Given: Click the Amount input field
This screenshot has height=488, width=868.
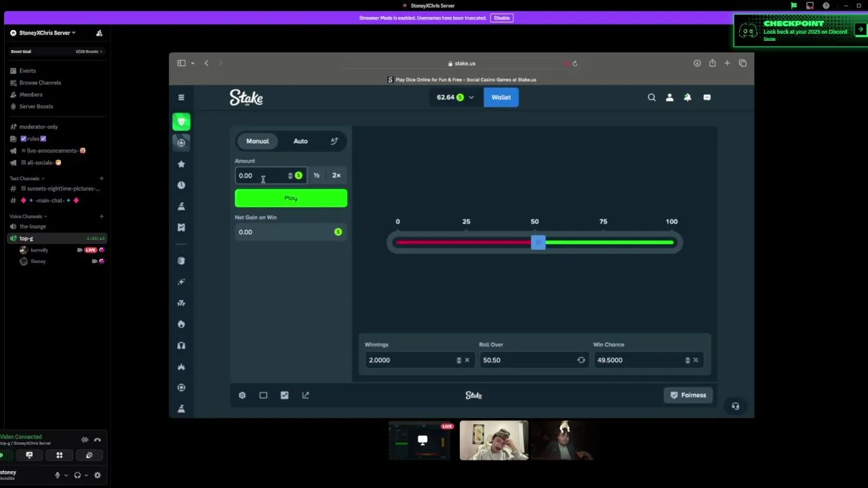Looking at the screenshot, I should click(x=271, y=176).
